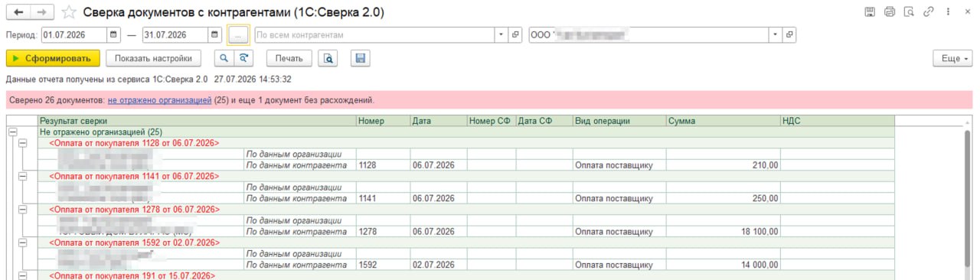980x280 pixels.
Task: Click number cell 1278
Action: 383,231
